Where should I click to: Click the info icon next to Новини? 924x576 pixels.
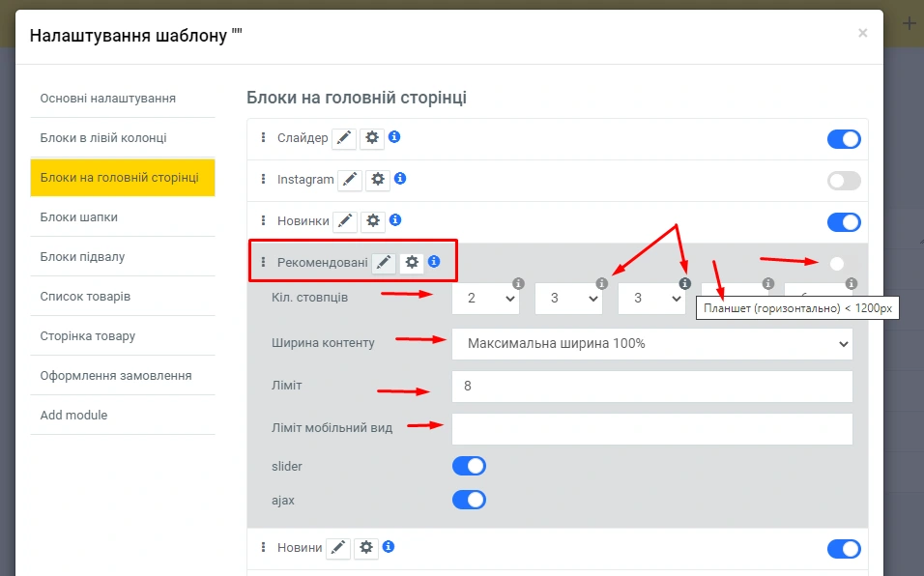[388, 547]
